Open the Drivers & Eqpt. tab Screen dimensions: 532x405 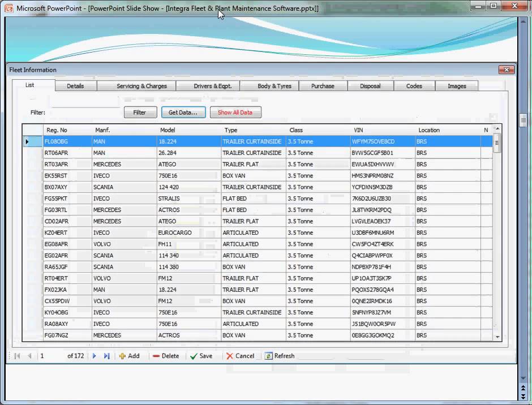[x=208, y=86]
